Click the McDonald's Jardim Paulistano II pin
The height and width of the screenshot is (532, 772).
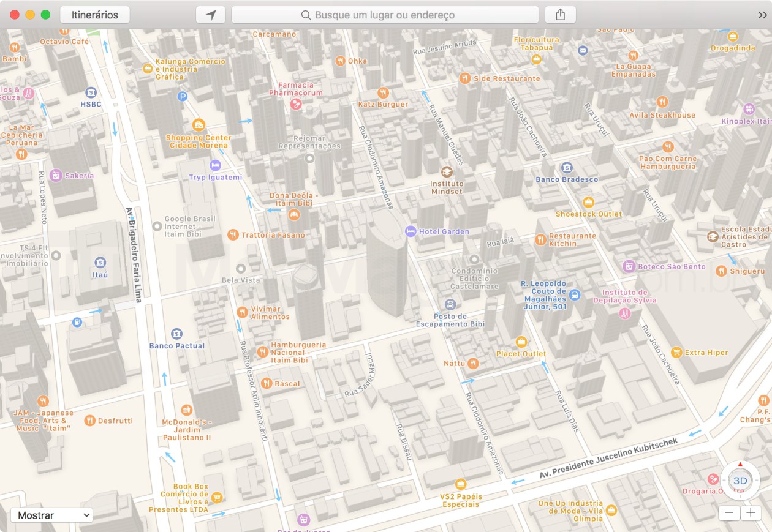(187, 410)
